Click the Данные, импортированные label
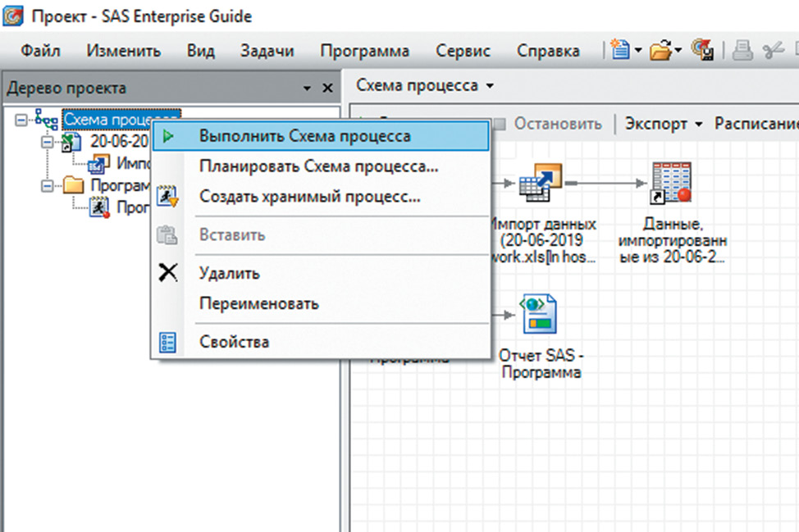 [672, 240]
